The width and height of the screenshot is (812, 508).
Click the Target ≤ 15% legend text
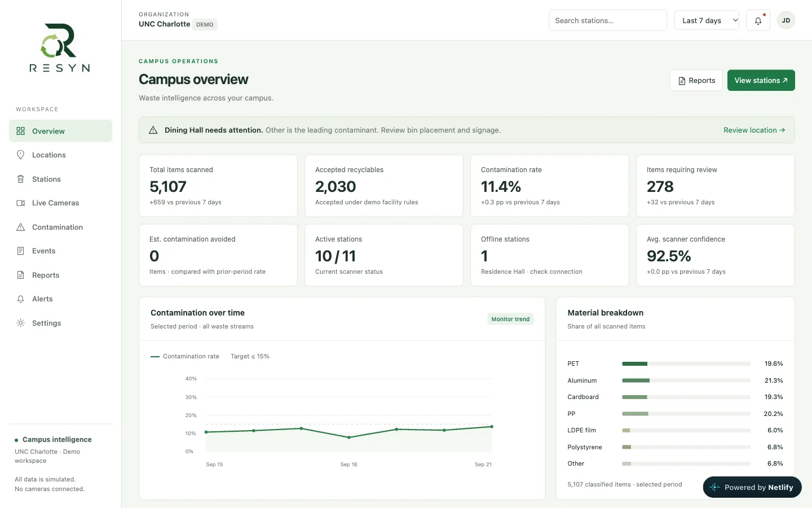(x=250, y=357)
